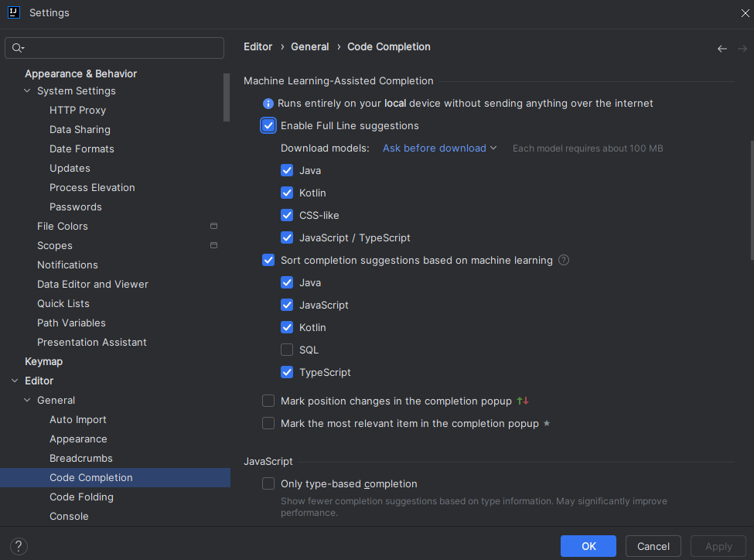
Task: Enable Only type-based completion
Action: (x=268, y=483)
